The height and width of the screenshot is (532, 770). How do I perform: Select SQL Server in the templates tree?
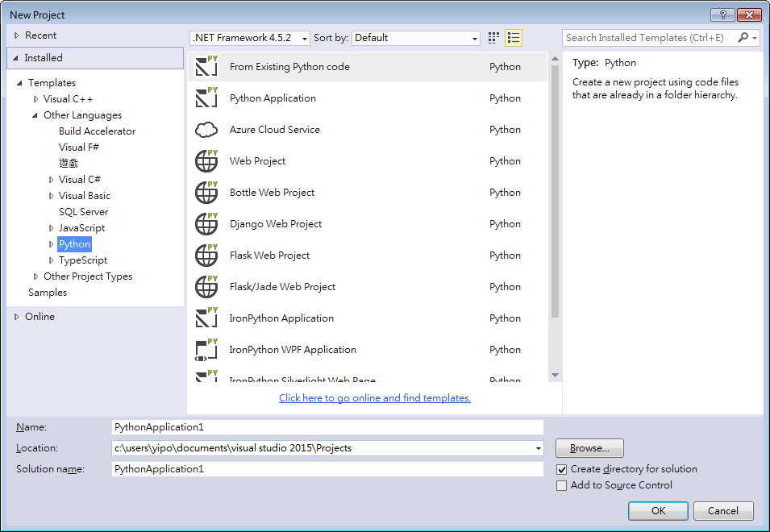point(83,212)
